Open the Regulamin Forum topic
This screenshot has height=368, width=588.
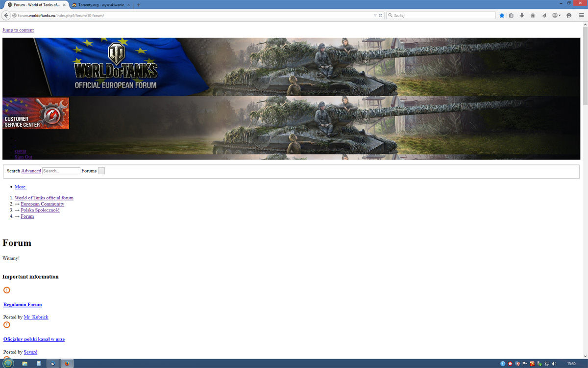click(x=23, y=304)
